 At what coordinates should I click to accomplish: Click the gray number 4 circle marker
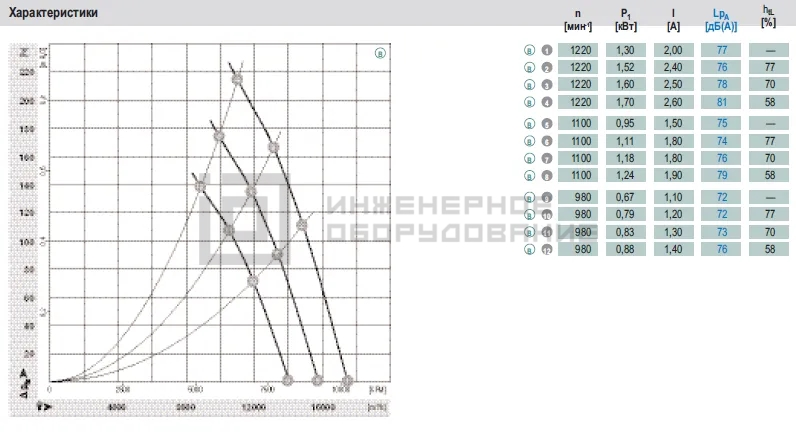coord(547,102)
